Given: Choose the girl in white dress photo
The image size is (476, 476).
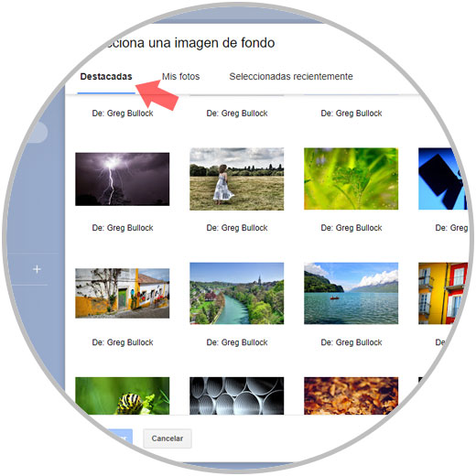Looking at the screenshot, I should (x=236, y=178).
